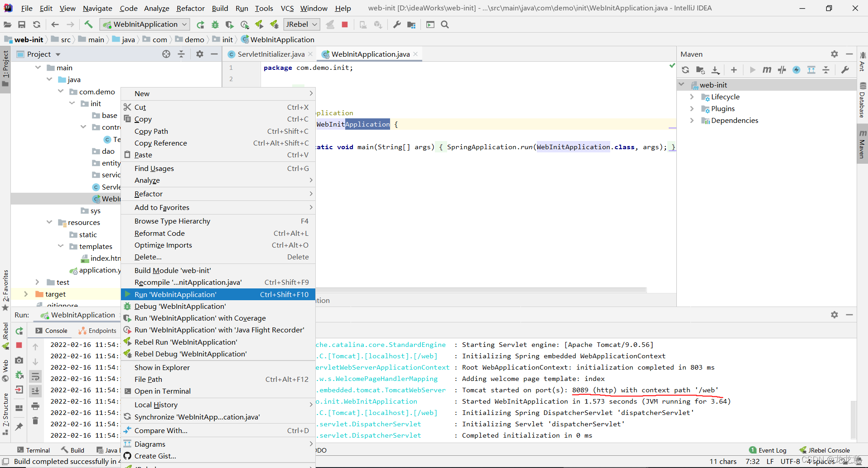Open the Structure side tool tab
Viewport: 868px width, 468px height.
click(5, 414)
